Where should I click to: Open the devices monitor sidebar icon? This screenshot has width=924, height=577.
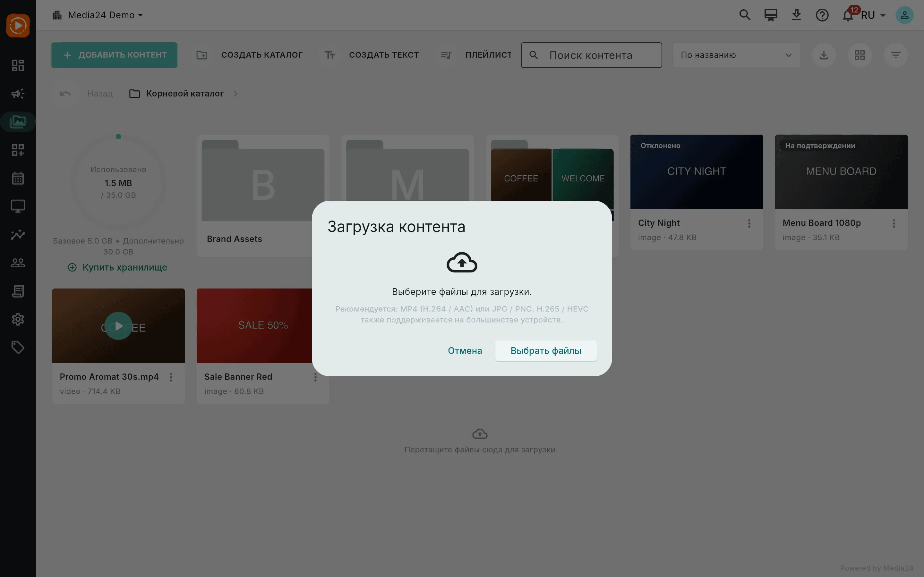tap(18, 206)
